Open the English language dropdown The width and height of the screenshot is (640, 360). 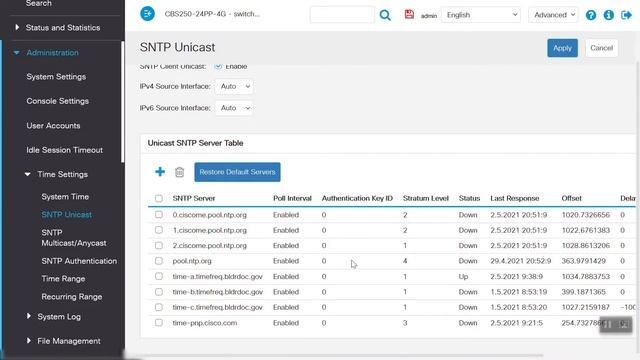[x=481, y=15]
